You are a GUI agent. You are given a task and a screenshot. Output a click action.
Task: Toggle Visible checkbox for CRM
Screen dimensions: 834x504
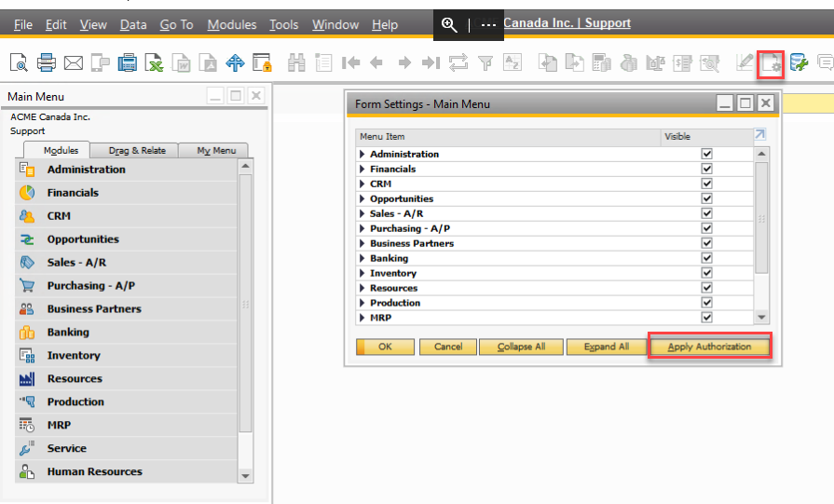pyautogui.click(x=706, y=184)
